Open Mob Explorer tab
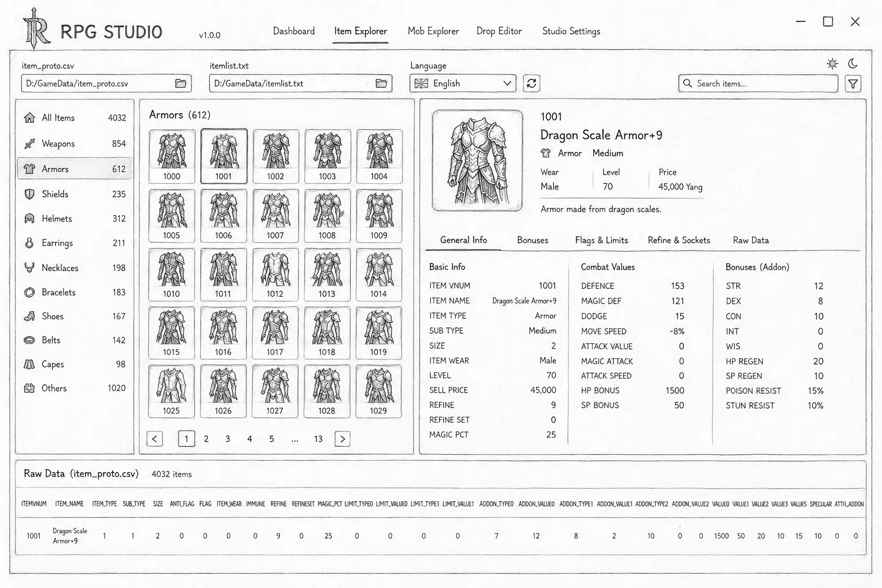The height and width of the screenshot is (588, 882). (x=433, y=31)
